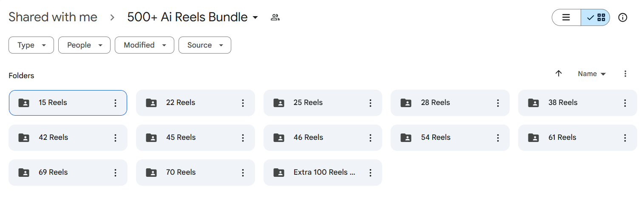Select the 42 Reels folder
The width and height of the screenshot is (644, 207).
54,138
